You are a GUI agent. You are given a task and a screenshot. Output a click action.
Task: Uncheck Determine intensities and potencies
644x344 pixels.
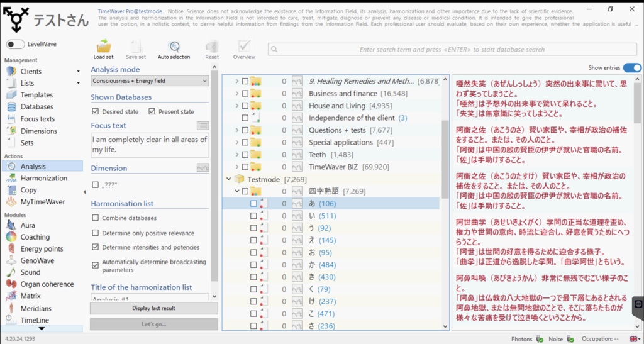pyautogui.click(x=96, y=247)
